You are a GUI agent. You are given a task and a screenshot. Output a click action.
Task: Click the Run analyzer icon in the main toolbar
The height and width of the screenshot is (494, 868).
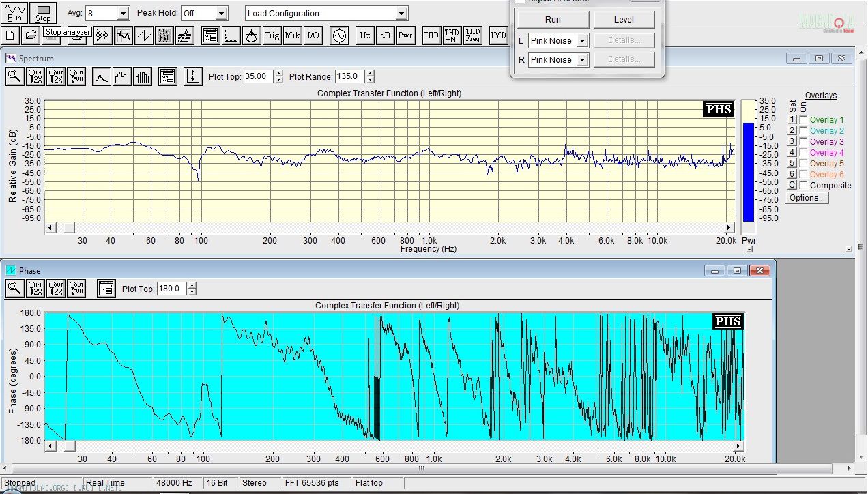click(14, 12)
